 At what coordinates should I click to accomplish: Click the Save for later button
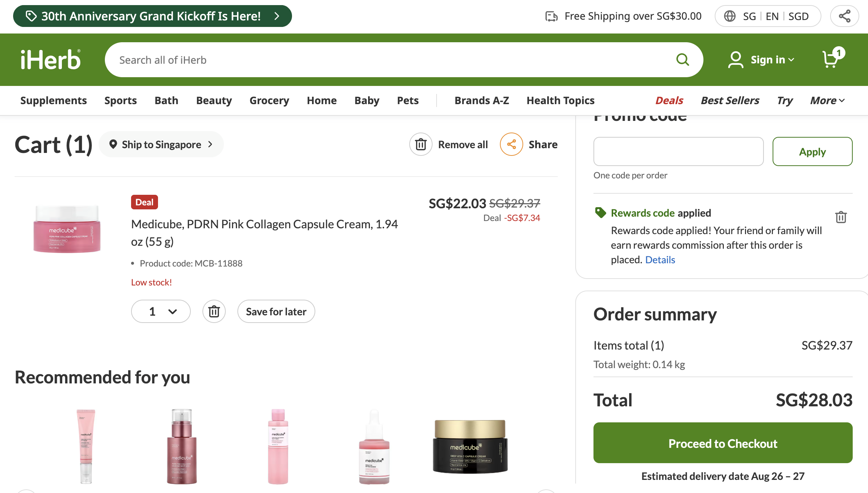[x=276, y=312]
